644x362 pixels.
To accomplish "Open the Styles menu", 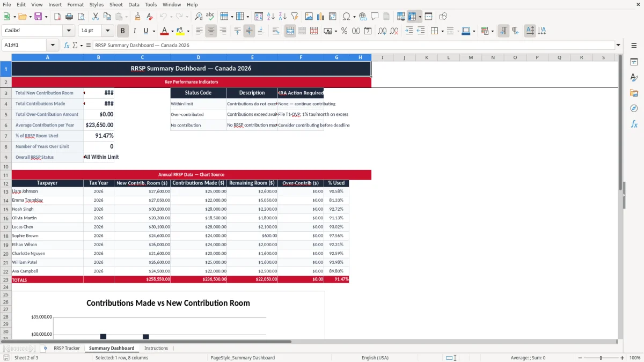I will pos(97,4).
